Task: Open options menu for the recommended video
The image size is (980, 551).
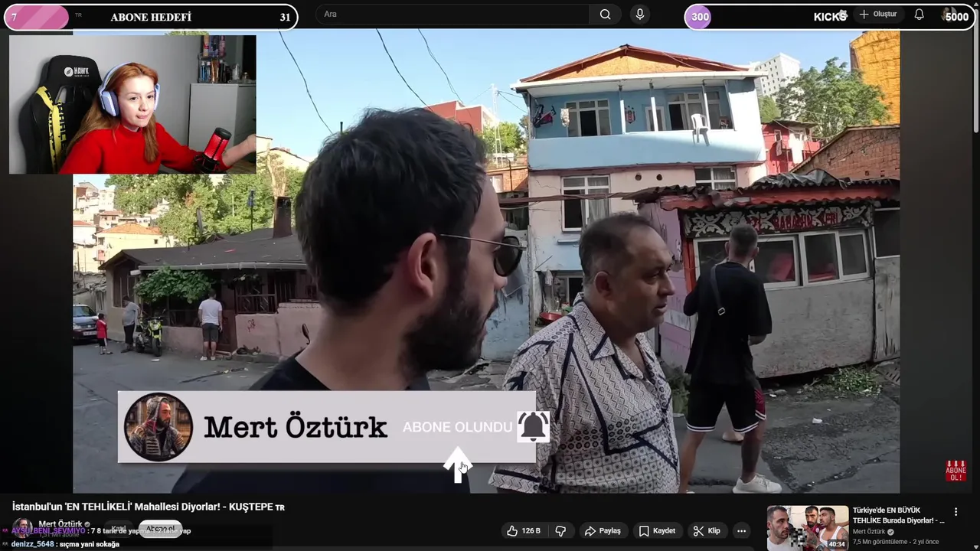Action: point(955,511)
